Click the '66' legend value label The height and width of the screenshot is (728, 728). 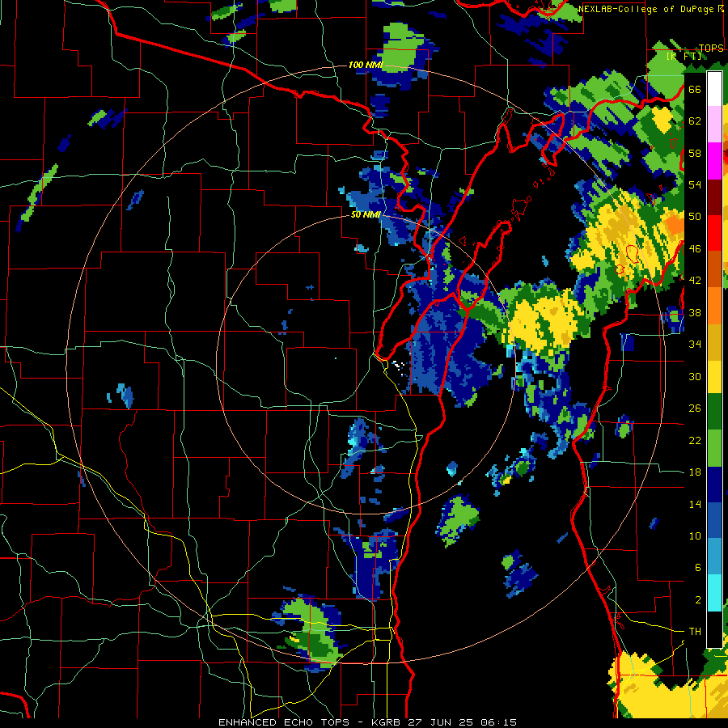[x=695, y=89]
